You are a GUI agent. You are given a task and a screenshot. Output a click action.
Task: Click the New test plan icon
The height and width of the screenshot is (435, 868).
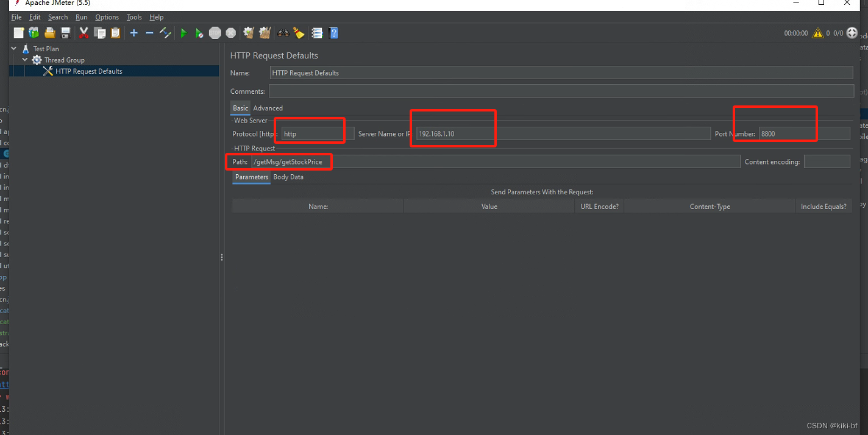coord(19,33)
